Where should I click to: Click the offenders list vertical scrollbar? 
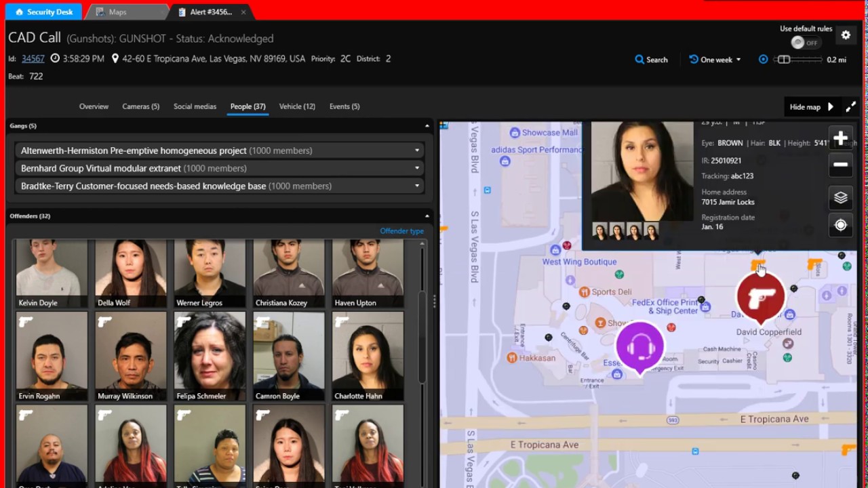(x=422, y=335)
